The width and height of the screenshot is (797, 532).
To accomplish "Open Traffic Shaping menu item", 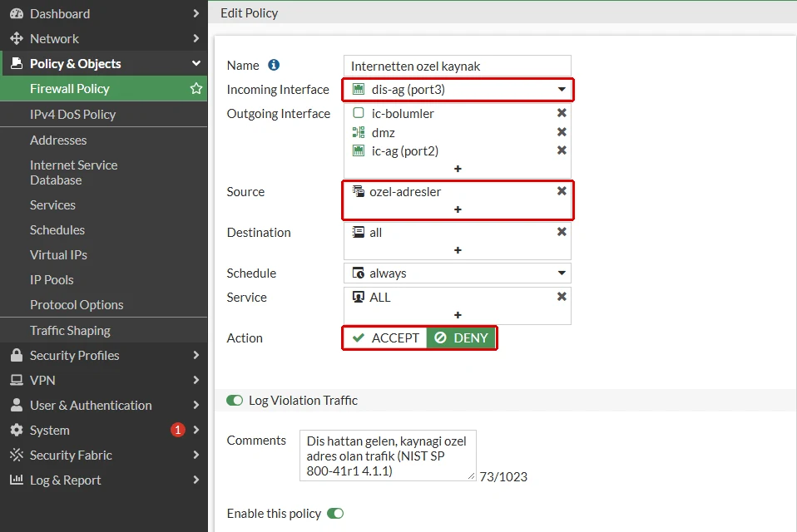I will (x=104, y=331).
